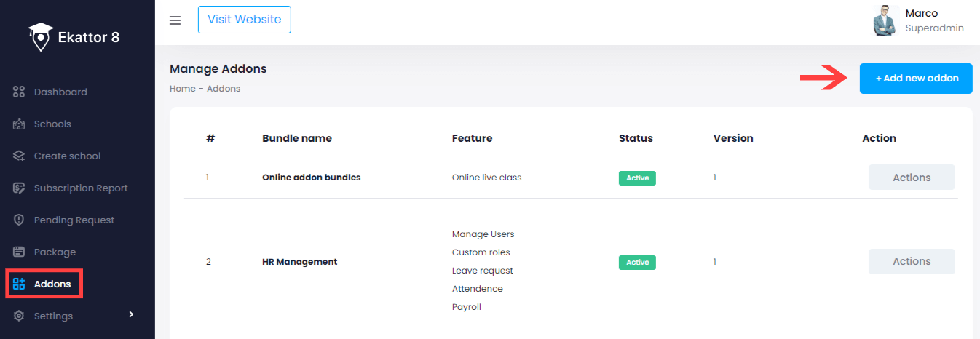
Task: Toggle sidebar with hamburger menu icon
Action: pyautogui.click(x=175, y=20)
